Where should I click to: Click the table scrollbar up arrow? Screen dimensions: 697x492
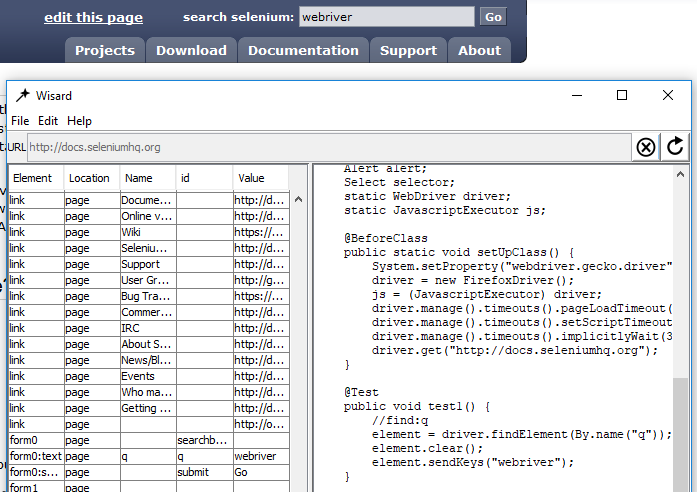pos(299,200)
